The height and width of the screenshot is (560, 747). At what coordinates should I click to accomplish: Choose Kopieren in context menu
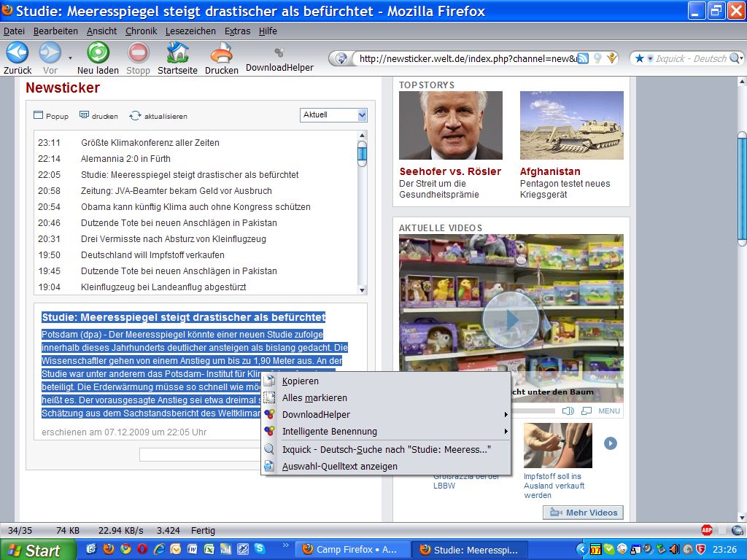pos(386,381)
